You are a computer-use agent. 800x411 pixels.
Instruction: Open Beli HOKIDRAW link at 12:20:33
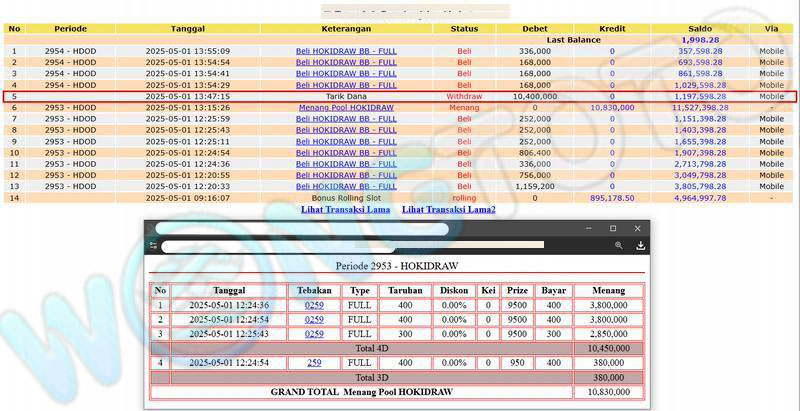(346, 186)
